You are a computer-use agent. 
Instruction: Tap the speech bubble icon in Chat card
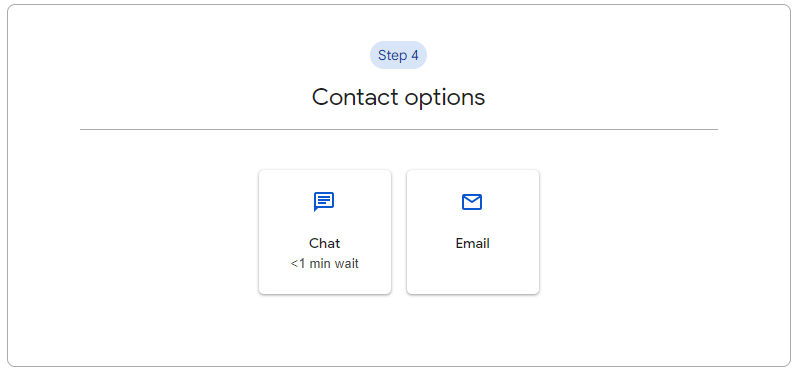324,202
